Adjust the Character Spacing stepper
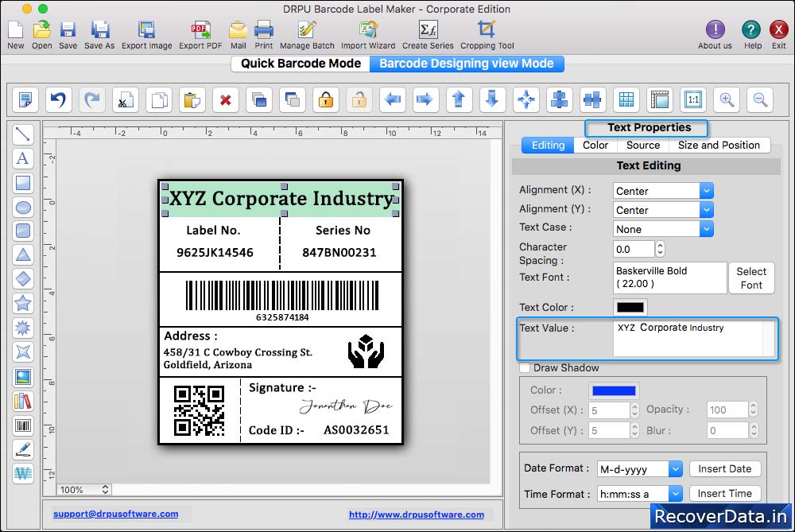 click(660, 249)
